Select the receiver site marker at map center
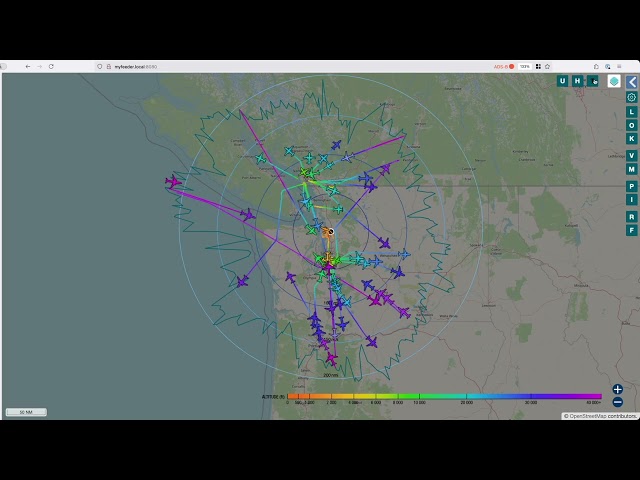The width and height of the screenshot is (640, 480). [331, 232]
